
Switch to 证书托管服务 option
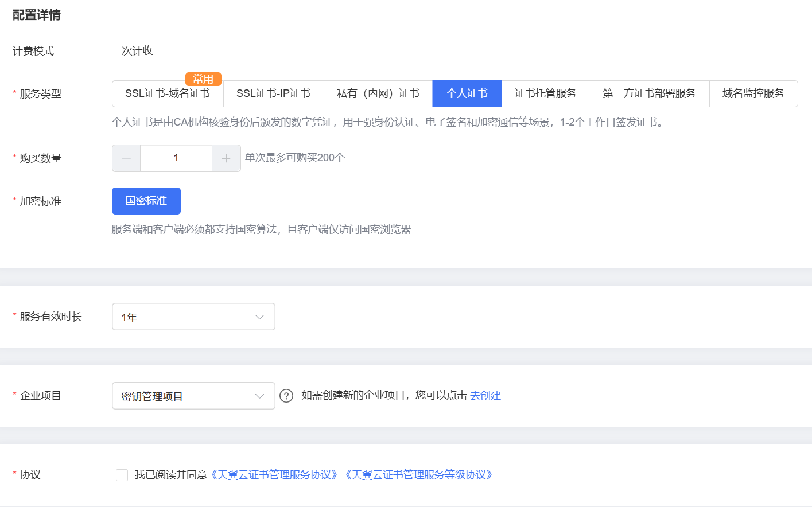pyautogui.click(x=546, y=94)
